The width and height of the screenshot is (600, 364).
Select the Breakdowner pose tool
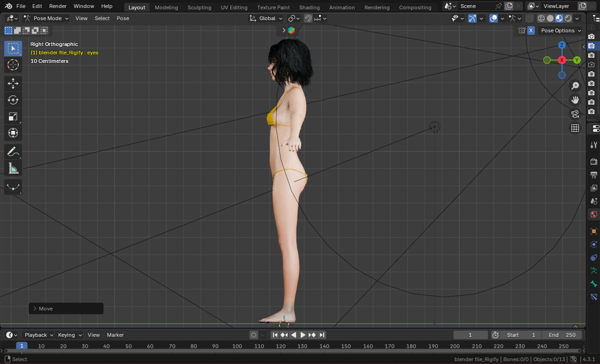(13, 187)
